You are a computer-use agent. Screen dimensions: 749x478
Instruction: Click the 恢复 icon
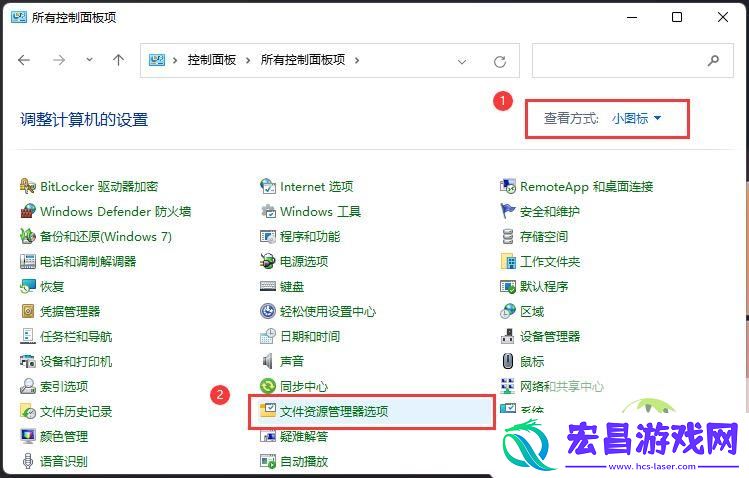coord(28,286)
